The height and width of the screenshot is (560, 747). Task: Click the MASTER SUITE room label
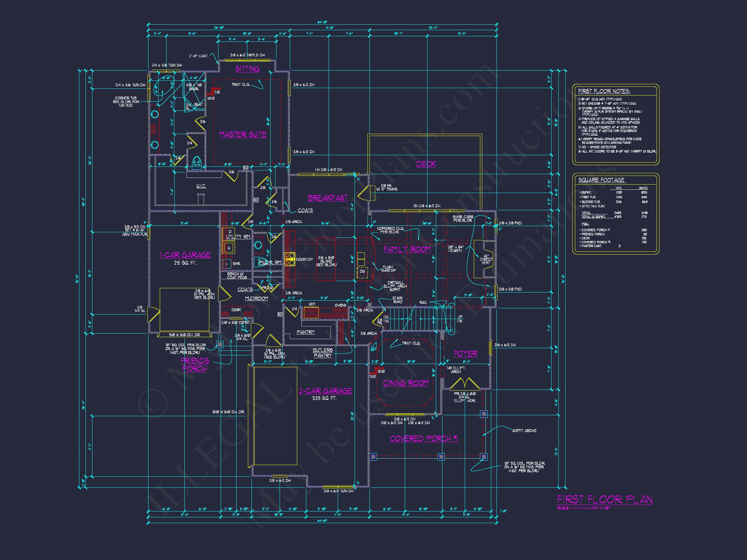pos(243,134)
